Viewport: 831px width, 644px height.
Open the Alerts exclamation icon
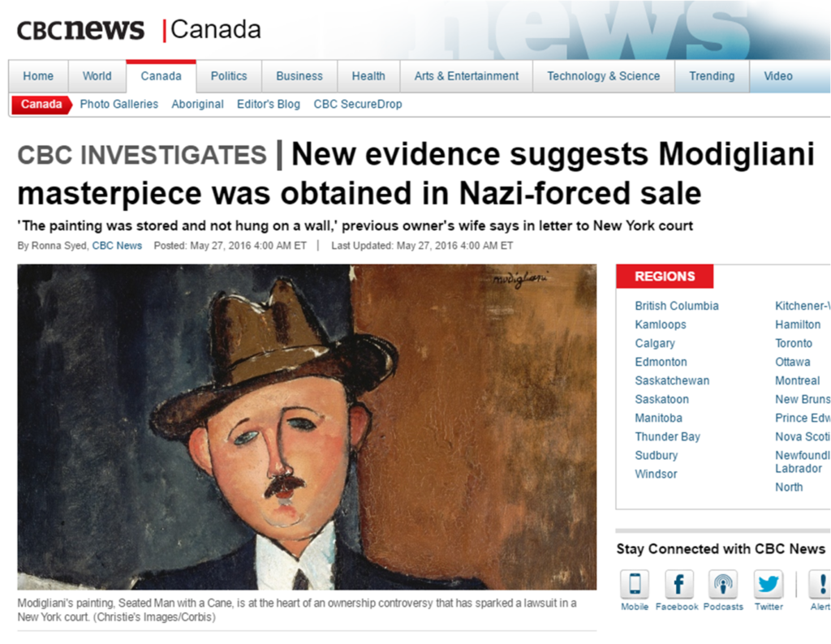pyautogui.click(x=820, y=584)
